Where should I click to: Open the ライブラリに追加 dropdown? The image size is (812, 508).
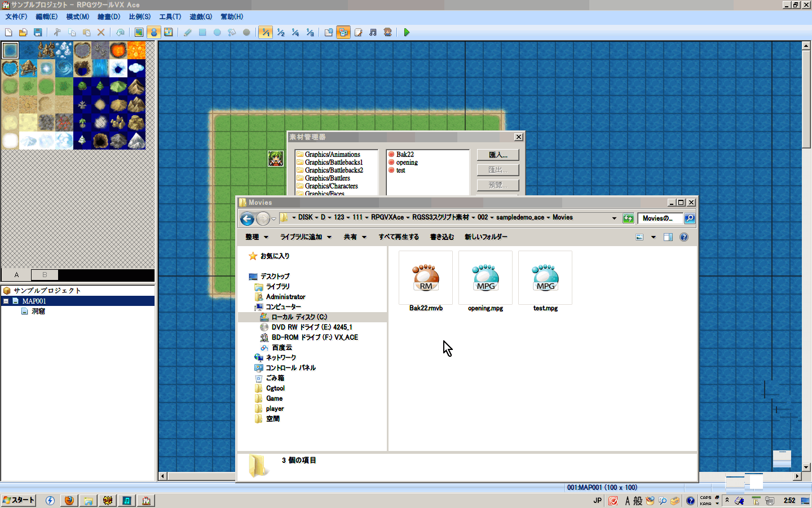[x=306, y=237]
